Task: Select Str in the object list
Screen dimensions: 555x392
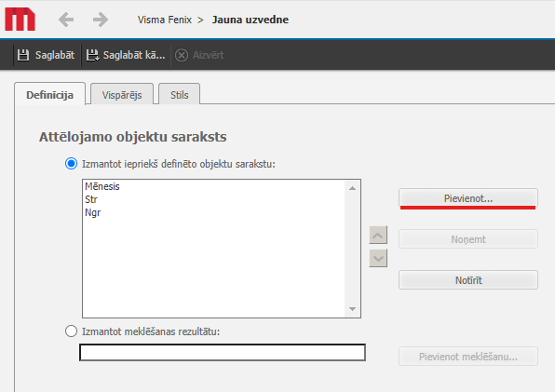Action: click(91, 199)
